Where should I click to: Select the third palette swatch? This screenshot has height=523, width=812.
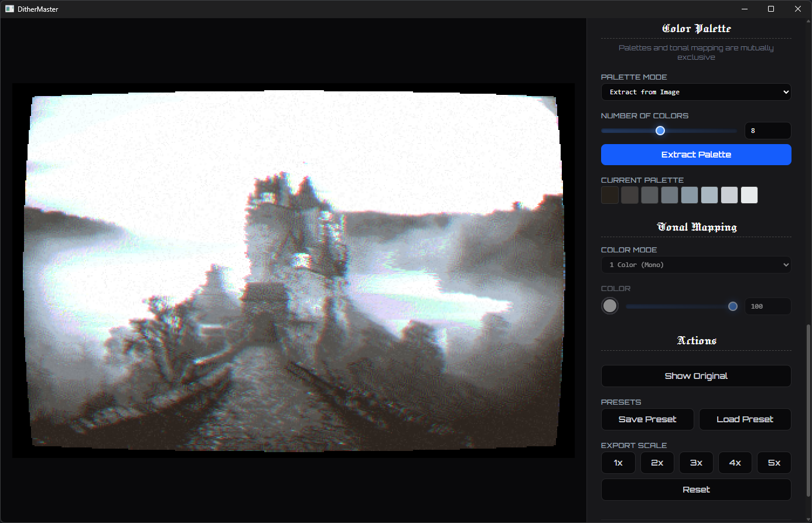tap(650, 195)
